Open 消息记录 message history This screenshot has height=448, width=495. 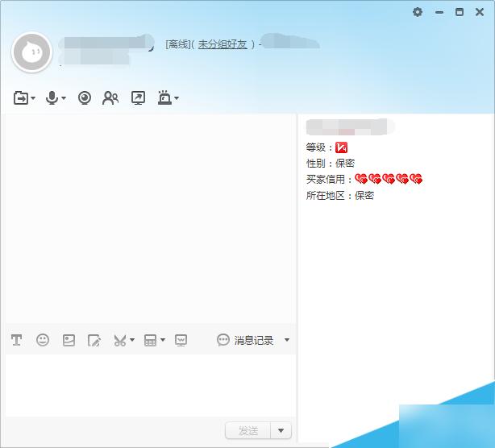coord(245,340)
